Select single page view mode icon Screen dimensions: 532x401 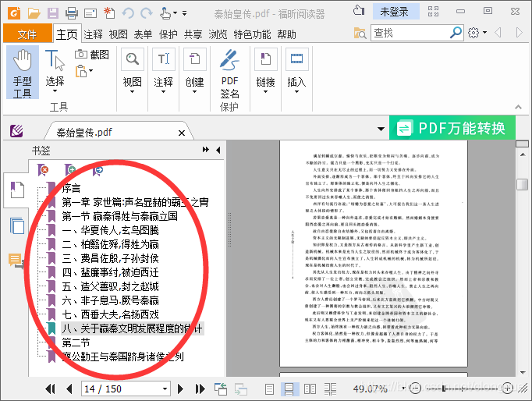(x=269, y=389)
